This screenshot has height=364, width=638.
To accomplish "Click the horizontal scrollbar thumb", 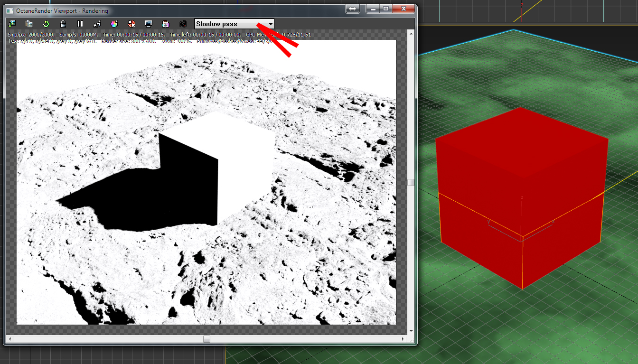I will pos(206,339).
